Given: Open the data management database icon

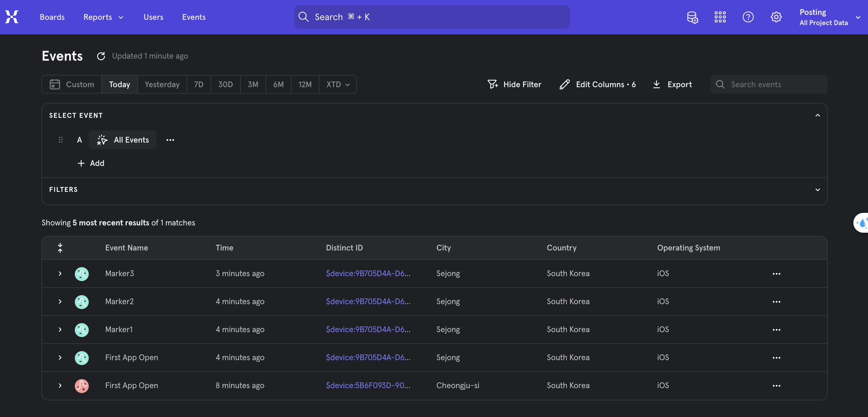Looking at the screenshot, I should [x=692, y=17].
